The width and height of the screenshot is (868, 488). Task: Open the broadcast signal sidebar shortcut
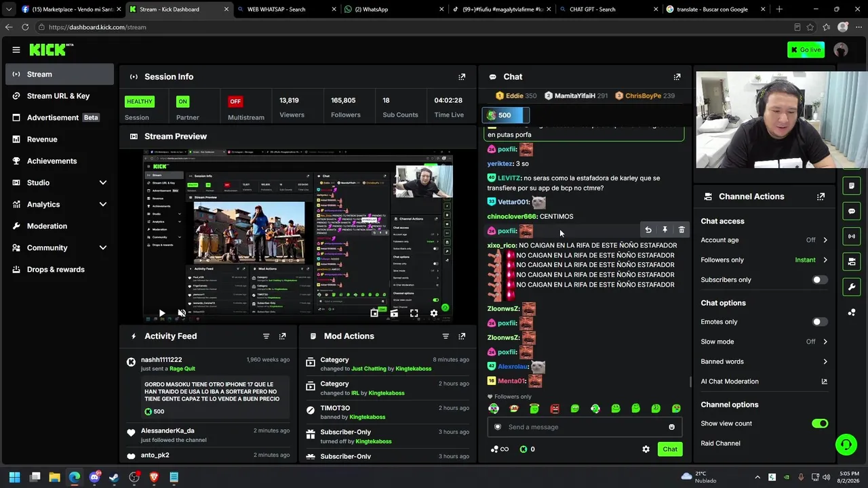(852, 236)
